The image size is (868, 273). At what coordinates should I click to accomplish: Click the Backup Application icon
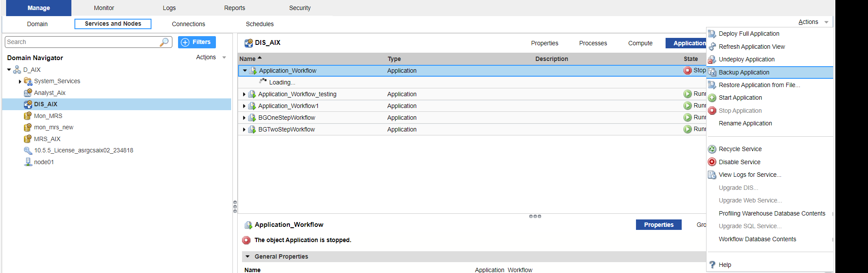tap(712, 72)
